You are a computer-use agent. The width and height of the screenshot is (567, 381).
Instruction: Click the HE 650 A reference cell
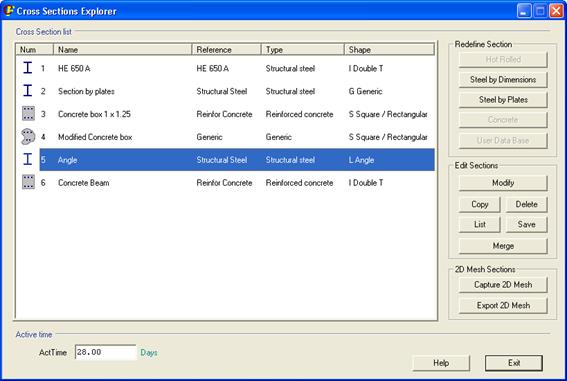[213, 69]
